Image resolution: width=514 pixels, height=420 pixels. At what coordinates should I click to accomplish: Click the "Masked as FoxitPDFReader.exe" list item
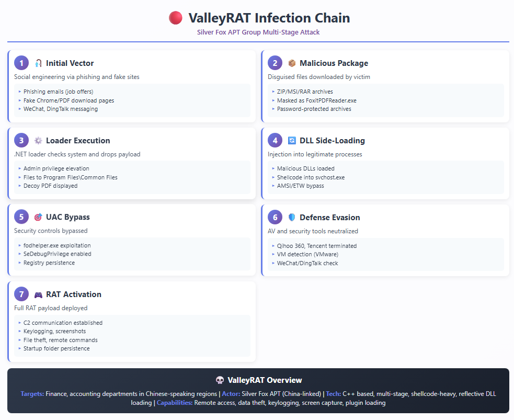click(x=316, y=100)
